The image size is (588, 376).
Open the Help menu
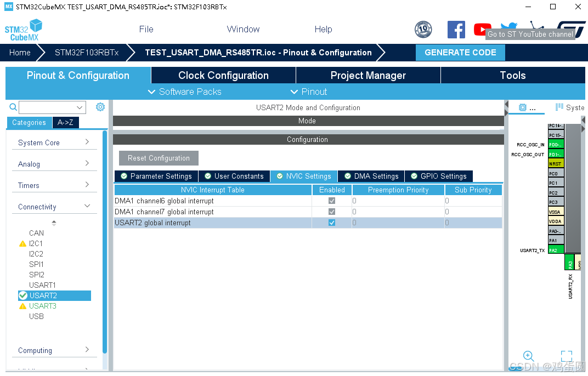tap(323, 29)
